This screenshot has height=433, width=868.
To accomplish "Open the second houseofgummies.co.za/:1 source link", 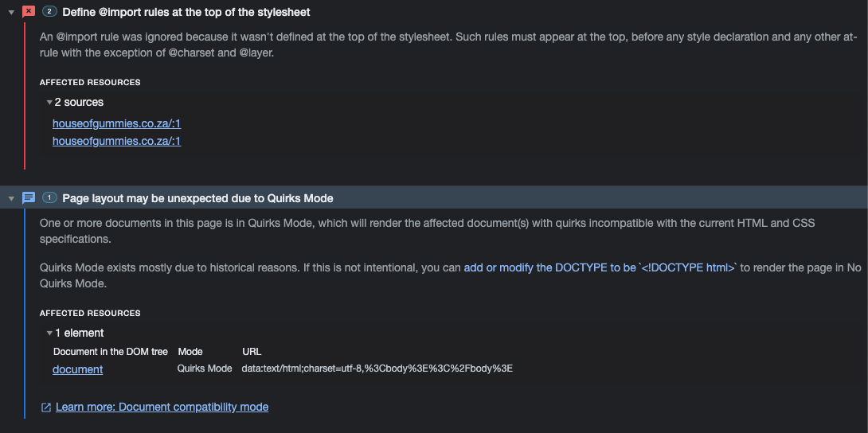I will pos(117,141).
